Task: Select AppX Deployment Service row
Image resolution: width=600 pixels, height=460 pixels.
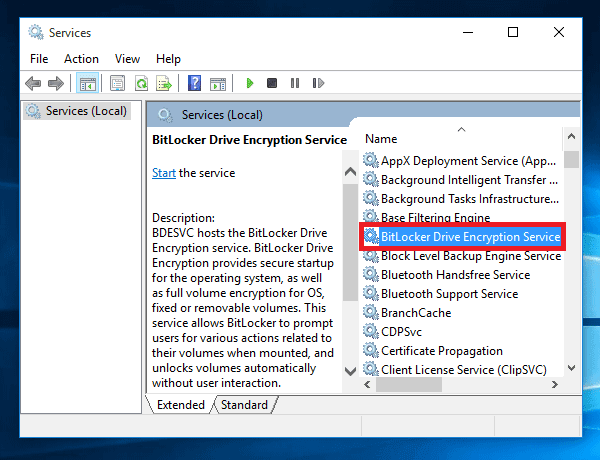Action: pos(461,161)
